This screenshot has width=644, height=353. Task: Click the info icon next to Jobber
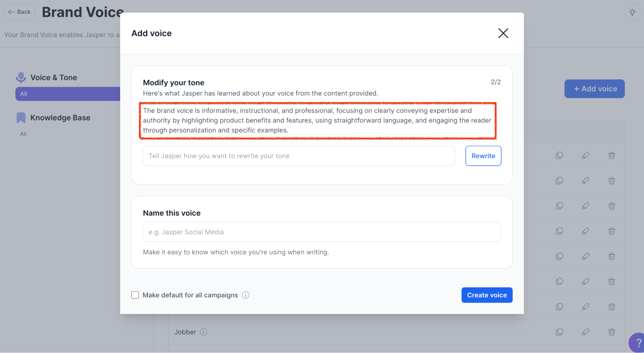(x=203, y=332)
